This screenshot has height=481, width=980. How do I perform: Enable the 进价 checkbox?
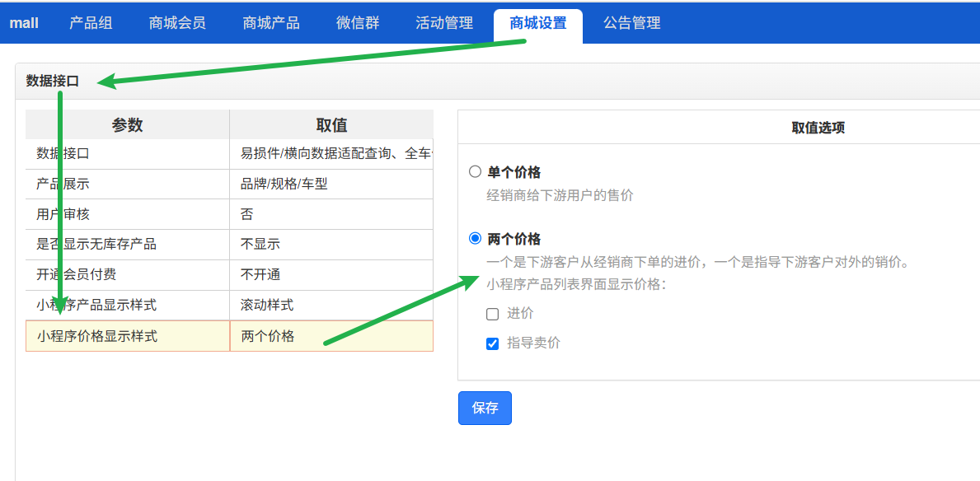[x=493, y=314]
